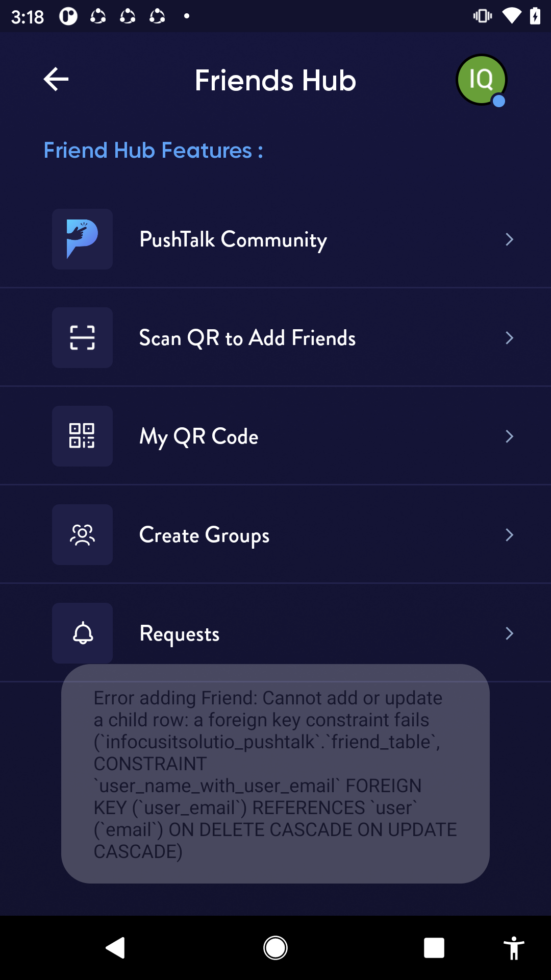Select PushTalk Community menu label
The image size is (551, 980).
tap(233, 239)
